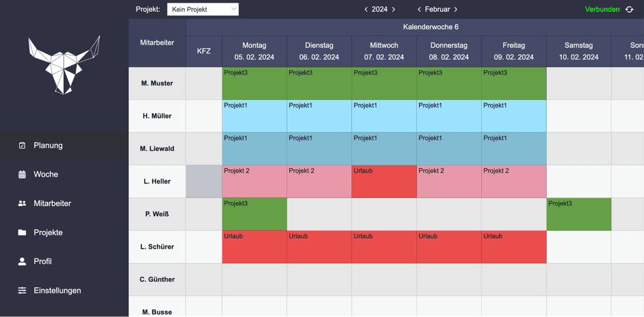Go to previous year arrow before 2024
644x317 pixels.
click(366, 10)
